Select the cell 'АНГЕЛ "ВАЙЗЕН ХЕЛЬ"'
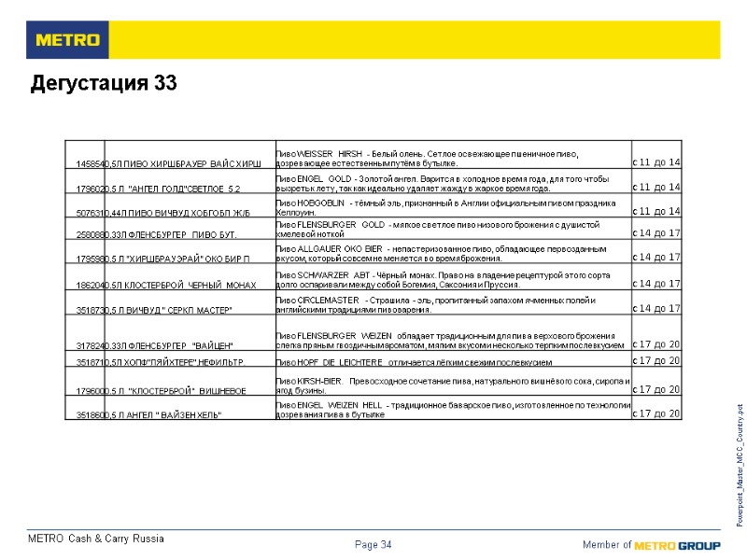747x560 pixels. tap(190, 408)
